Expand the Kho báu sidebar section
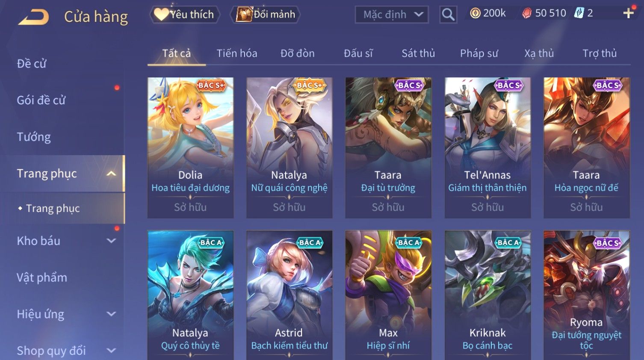Viewport: 644px width, 360px height. [x=111, y=241]
